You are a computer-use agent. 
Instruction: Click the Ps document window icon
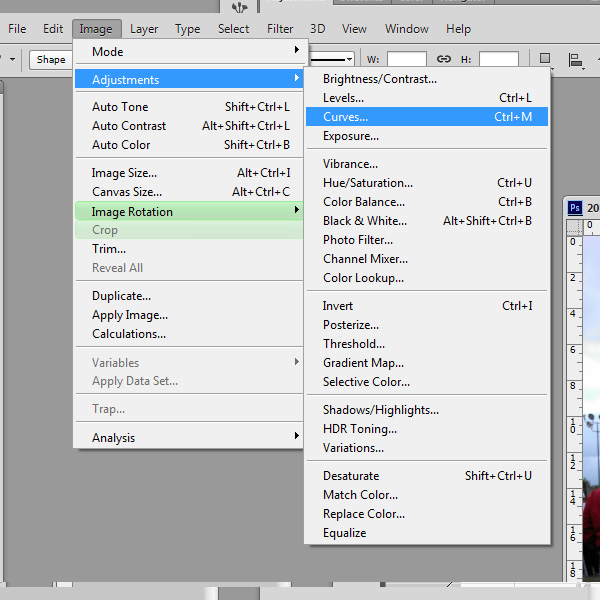point(575,208)
